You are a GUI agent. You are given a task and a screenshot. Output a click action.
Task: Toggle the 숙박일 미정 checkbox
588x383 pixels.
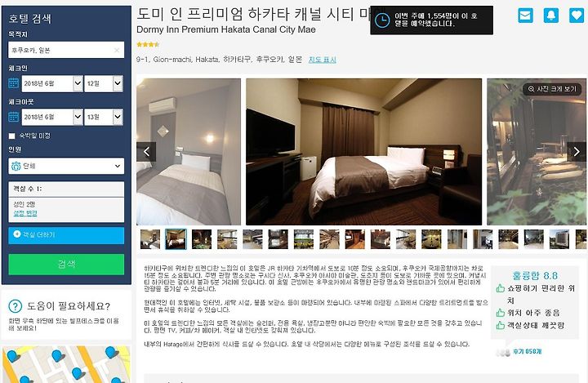(x=12, y=136)
